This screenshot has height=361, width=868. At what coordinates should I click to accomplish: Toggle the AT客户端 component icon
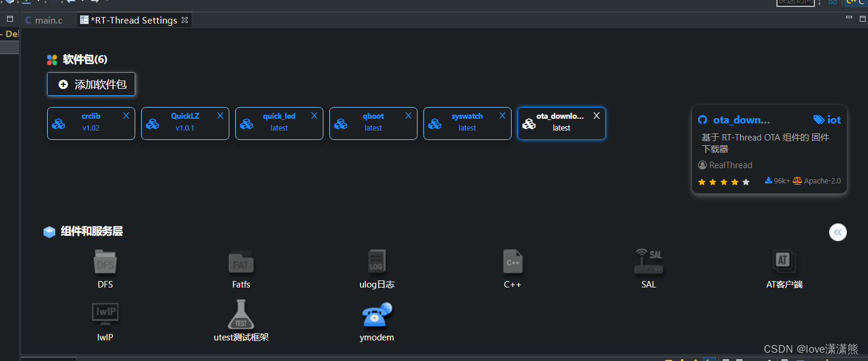pyautogui.click(x=784, y=261)
